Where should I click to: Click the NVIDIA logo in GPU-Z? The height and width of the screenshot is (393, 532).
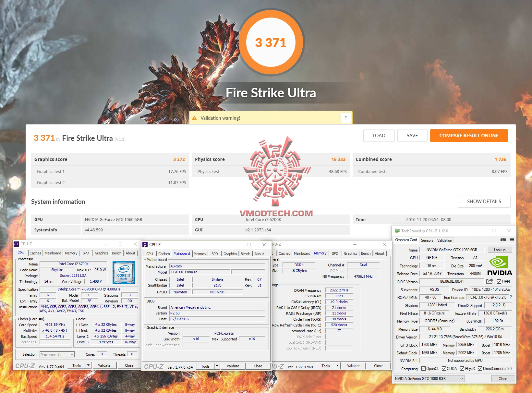(x=500, y=266)
